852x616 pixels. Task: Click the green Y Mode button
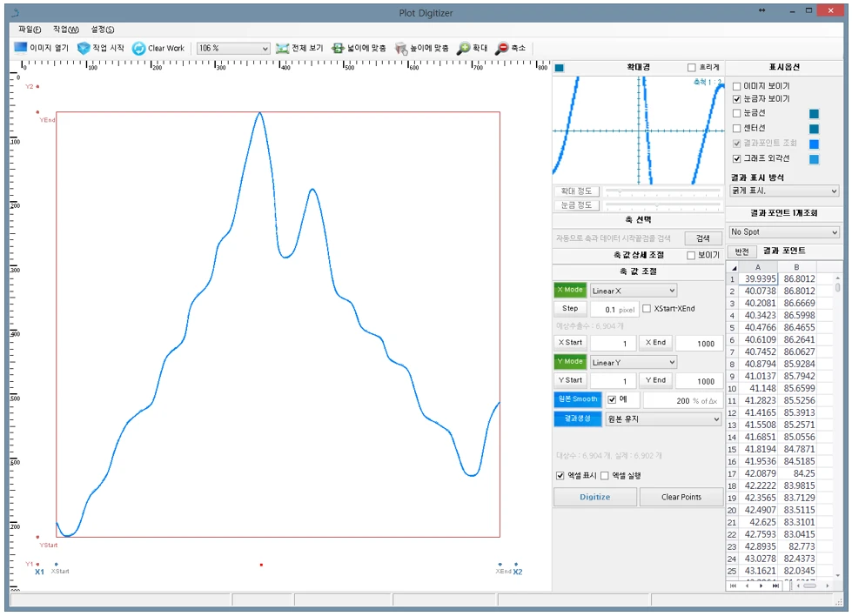tap(570, 362)
